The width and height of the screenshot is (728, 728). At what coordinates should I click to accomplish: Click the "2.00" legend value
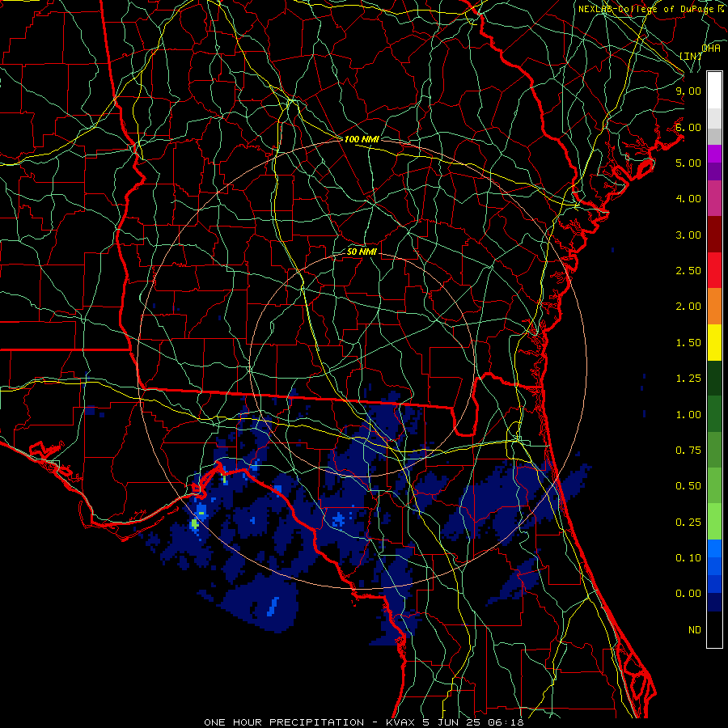click(x=688, y=307)
